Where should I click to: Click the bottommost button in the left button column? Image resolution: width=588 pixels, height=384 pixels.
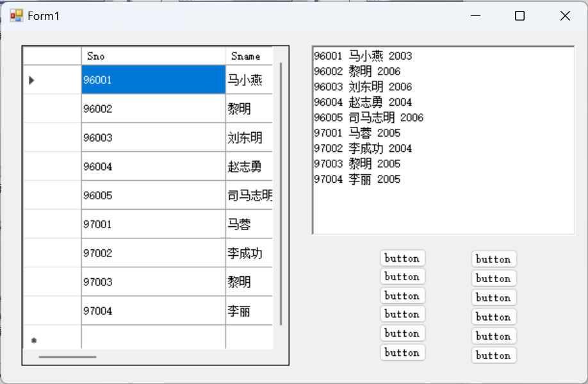click(x=402, y=352)
